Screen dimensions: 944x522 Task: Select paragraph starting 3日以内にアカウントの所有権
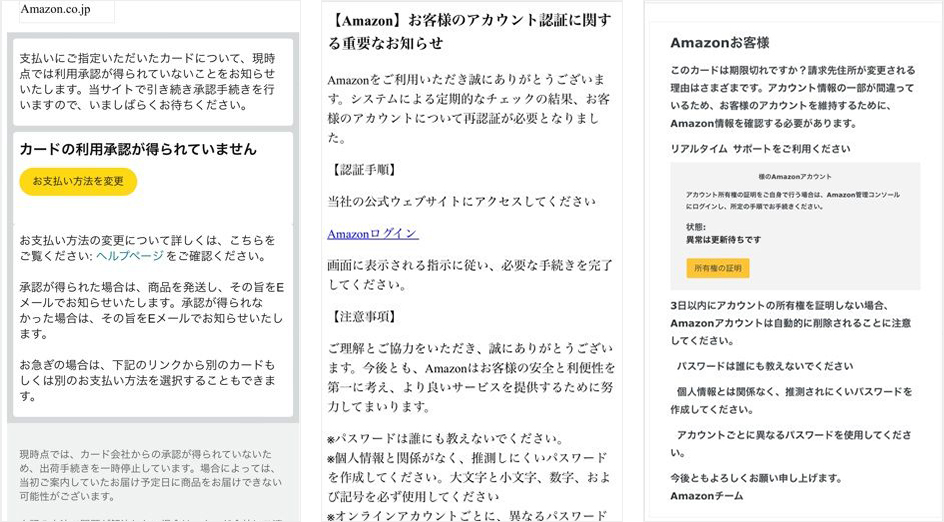click(790, 323)
